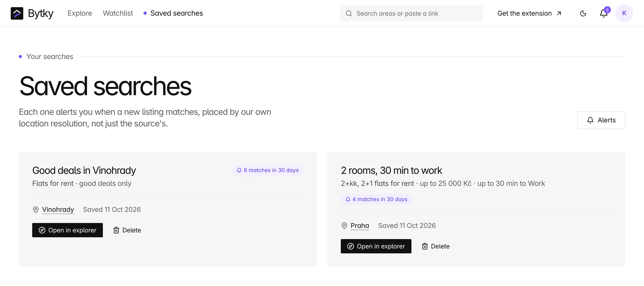Screen dimensions: 644x286
Task: Open Good deals in Vinohrady in explorer
Action: 68,230
